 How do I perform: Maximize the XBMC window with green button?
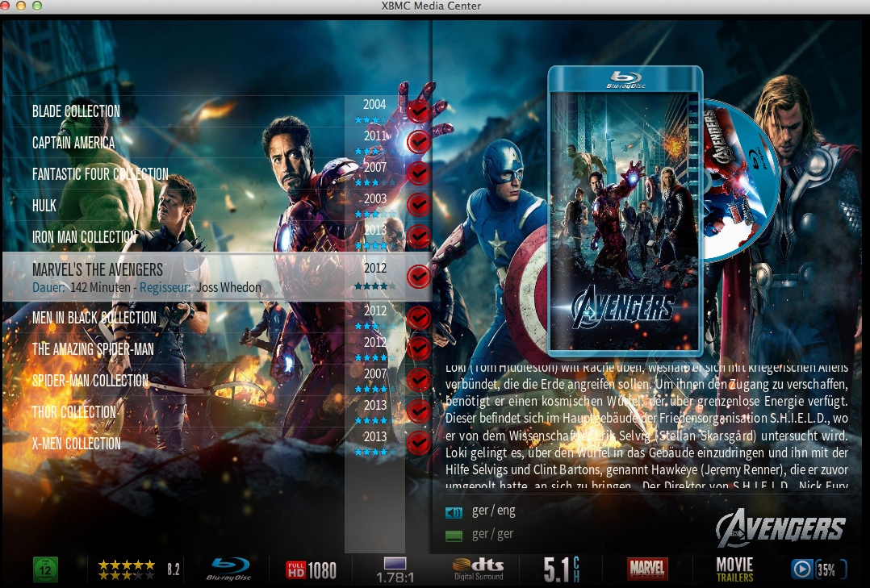click(x=37, y=6)
